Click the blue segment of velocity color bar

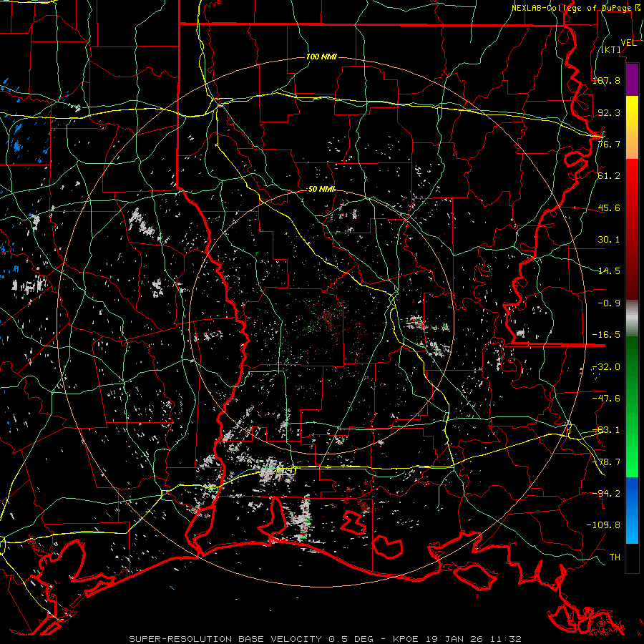click(x=632, y=510)
